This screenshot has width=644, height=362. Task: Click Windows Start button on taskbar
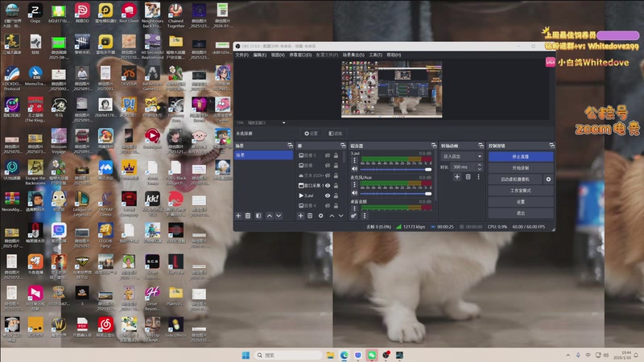tap(246, 355)
